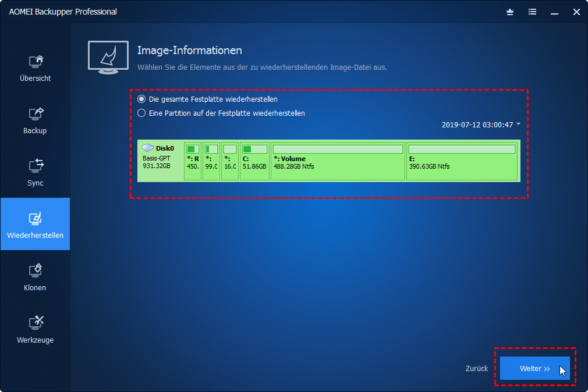
Task: Open the Backup sidebar icon
Action: (x=36, y=113)
